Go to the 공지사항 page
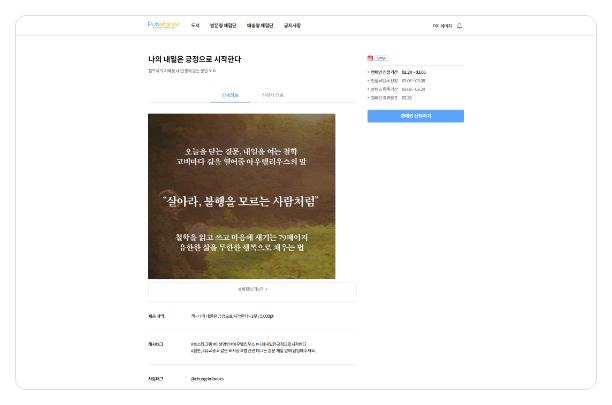The image size is (612, 405). (292, 25)
